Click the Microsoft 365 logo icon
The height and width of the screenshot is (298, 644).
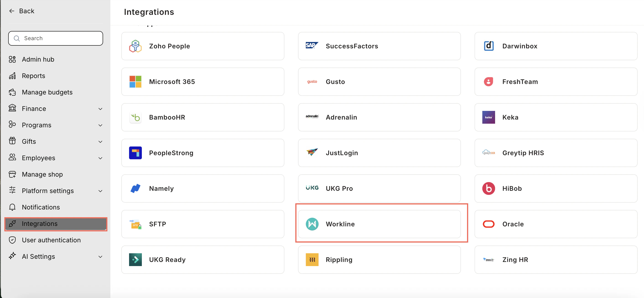click(x=135, y=81)
